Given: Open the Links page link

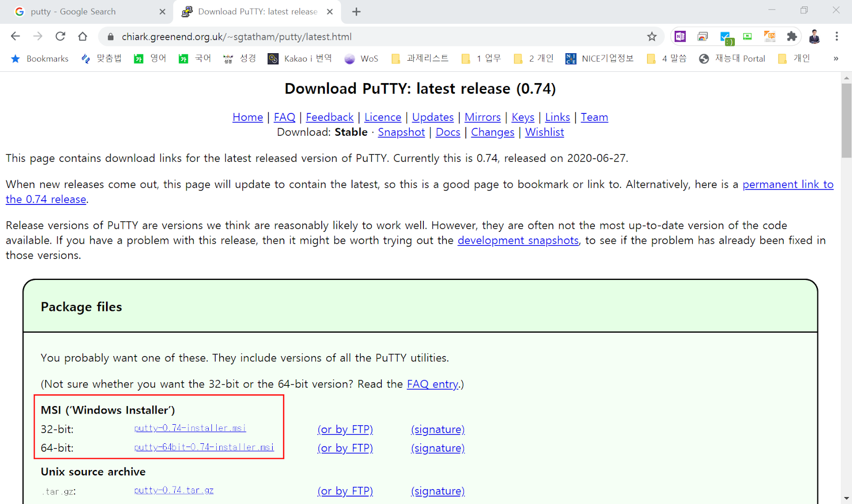Looking at the screenshot, I should [558, 117].
